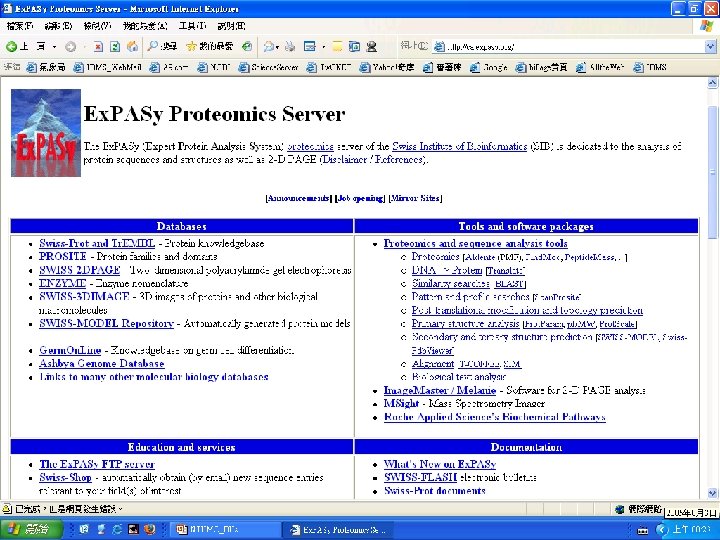720x540 pixels.
Task: Switch to ExPASy Proteomics taskbar button
Action: click(x=338, y=529)
